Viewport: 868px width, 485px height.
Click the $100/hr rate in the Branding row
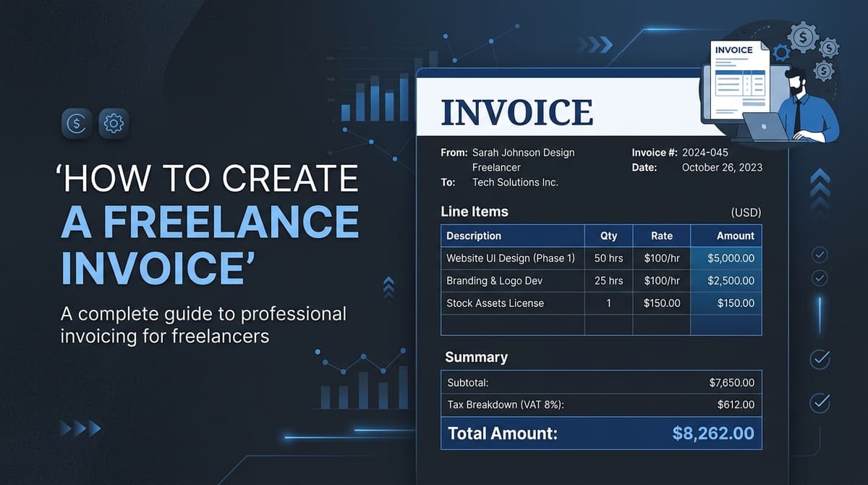coord(662,281)
